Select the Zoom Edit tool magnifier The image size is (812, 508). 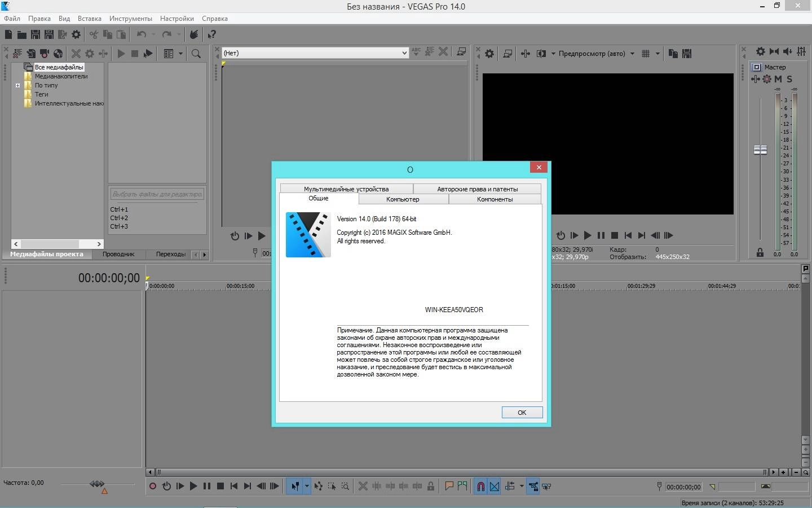345,486
